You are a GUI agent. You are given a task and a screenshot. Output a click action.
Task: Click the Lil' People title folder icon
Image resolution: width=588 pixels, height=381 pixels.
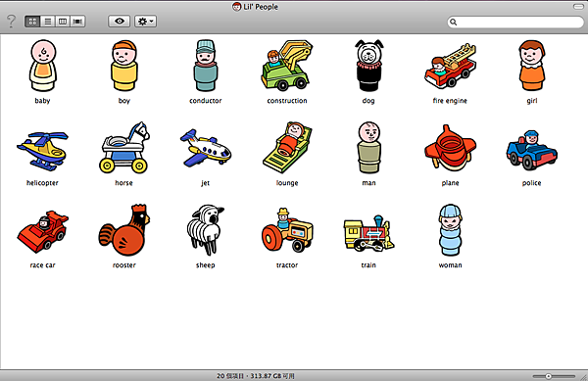(236, 7)
